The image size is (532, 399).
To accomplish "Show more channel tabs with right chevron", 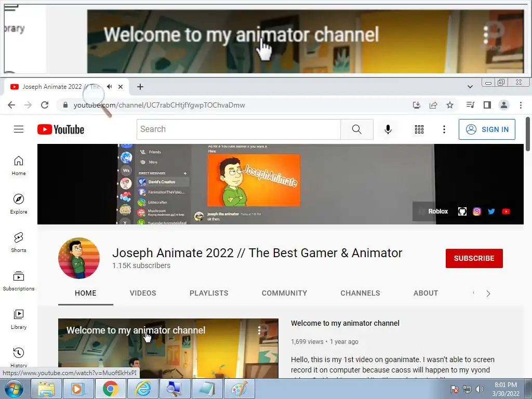I will [x=488, y=294].
